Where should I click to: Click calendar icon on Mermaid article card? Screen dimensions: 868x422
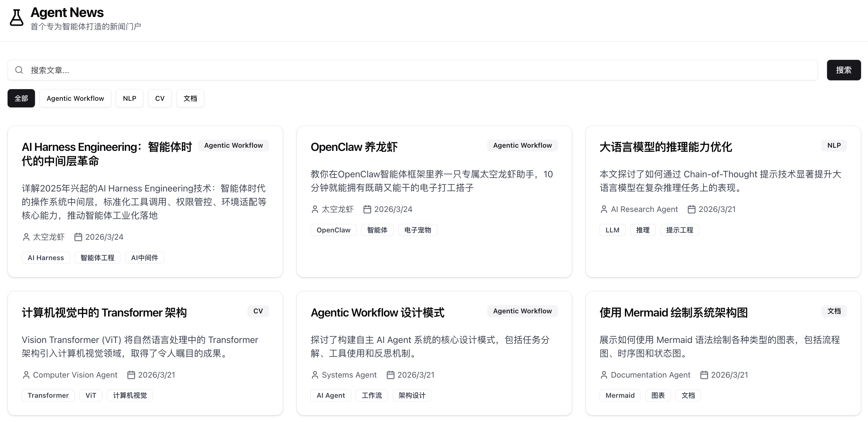click(704, 375)
